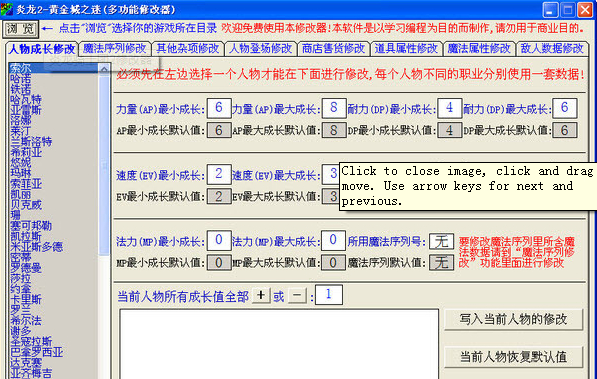Viewport: 597px width, 379px height.
Task: Open the 商店售货修改 tab
Action: [333, 49]
